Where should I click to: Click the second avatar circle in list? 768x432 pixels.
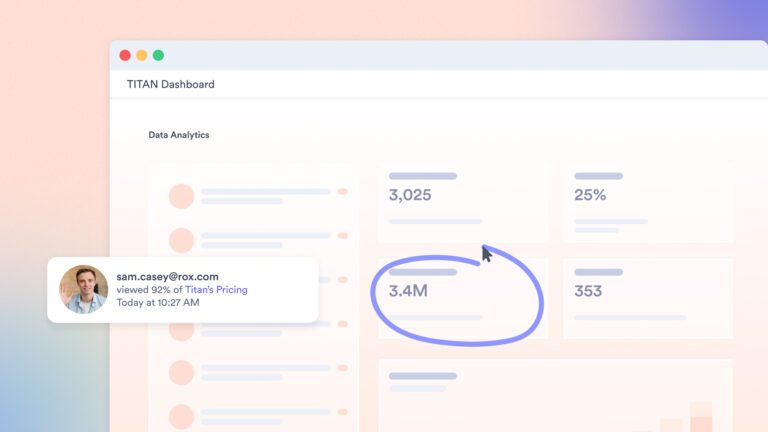[x=181, y=240]
